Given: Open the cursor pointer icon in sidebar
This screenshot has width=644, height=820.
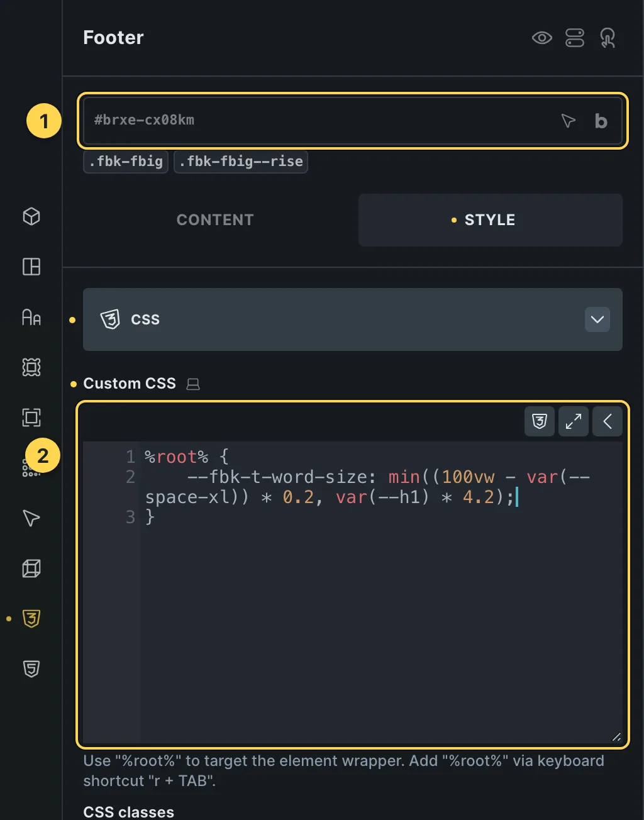Looking at the screenshot, I should 31,518.
